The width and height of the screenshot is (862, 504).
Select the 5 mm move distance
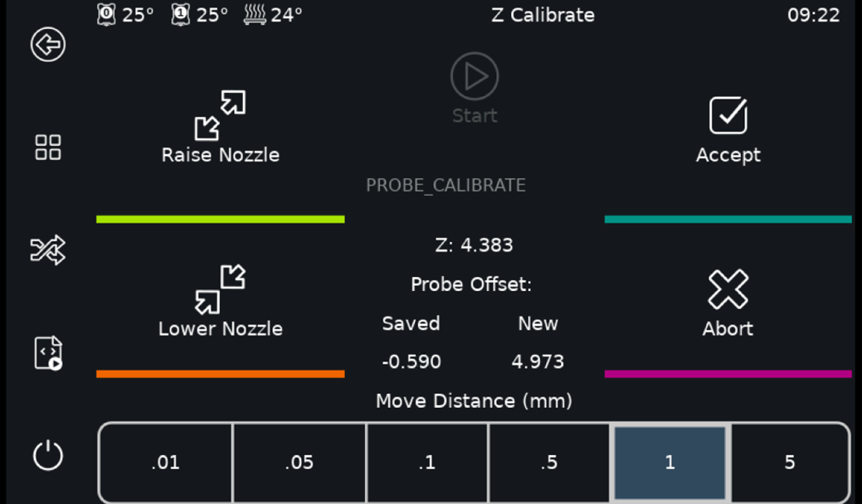coord(790,462)
